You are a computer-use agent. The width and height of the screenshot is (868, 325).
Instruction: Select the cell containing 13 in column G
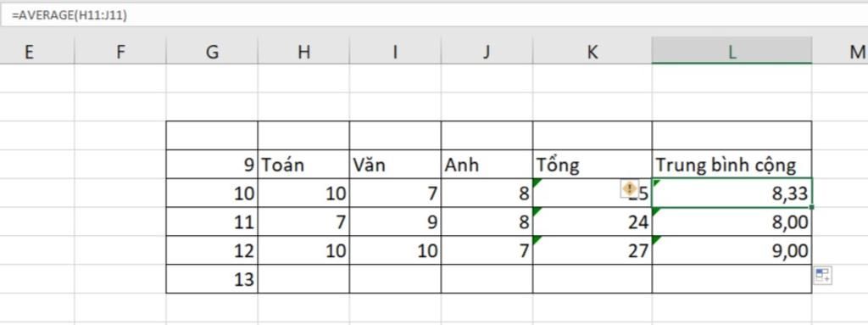pyautogui.click(x=212, y=279)
